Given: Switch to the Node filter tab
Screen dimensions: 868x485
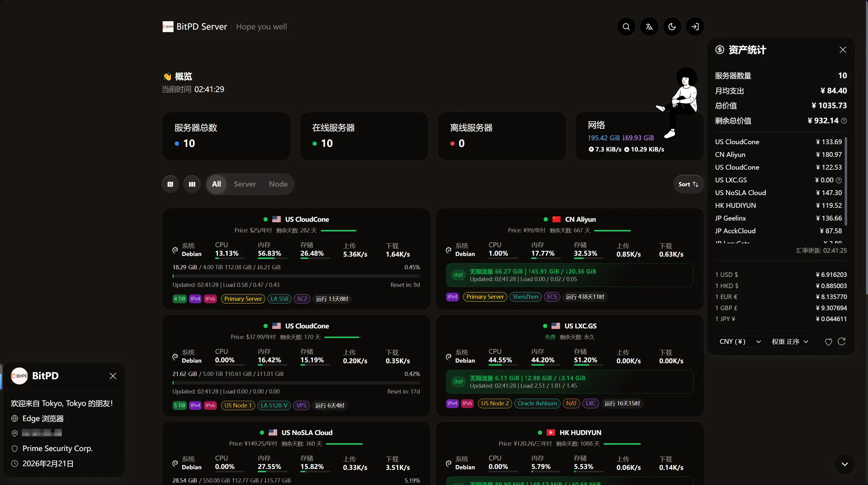Looking at the screenshot, I should (278, 184).
